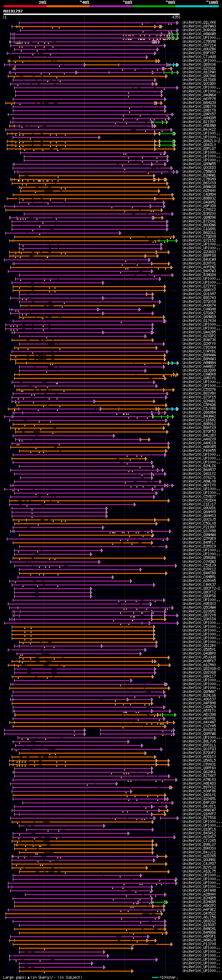Select the UniRef100_A6YP78 label
The height and width of the screenshot is (980, 222).
click(x=199, y=99)
